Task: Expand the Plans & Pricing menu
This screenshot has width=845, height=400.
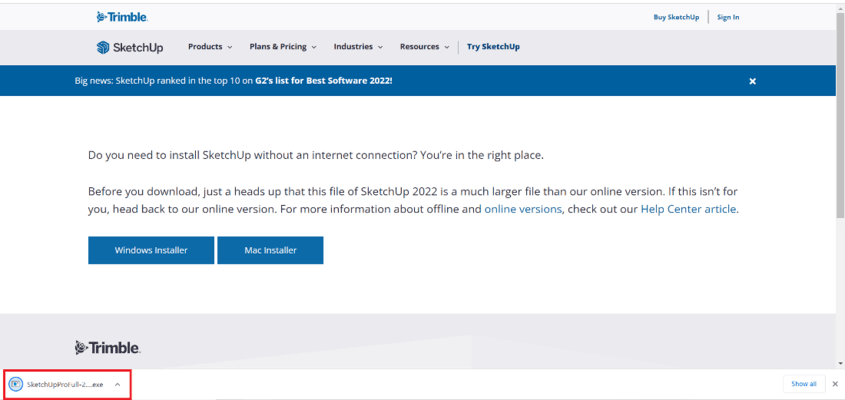Action: coord(283,47)
